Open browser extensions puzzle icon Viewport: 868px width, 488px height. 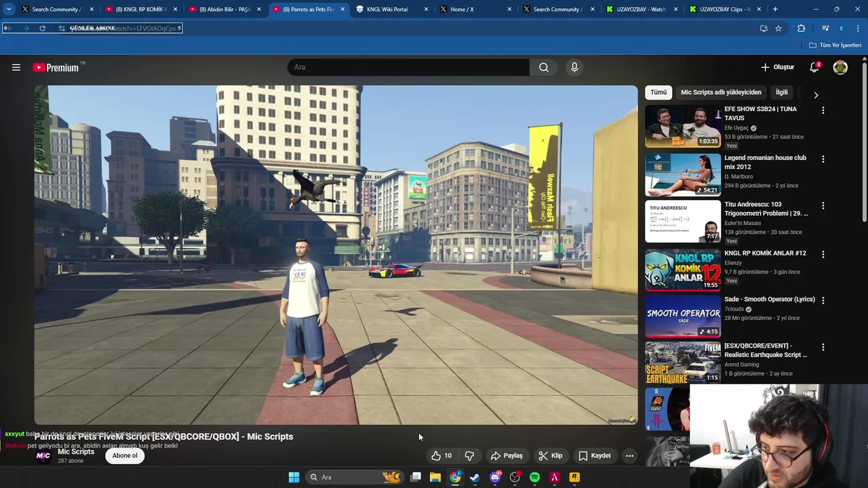pyautogui.click(x=802, y=28)
